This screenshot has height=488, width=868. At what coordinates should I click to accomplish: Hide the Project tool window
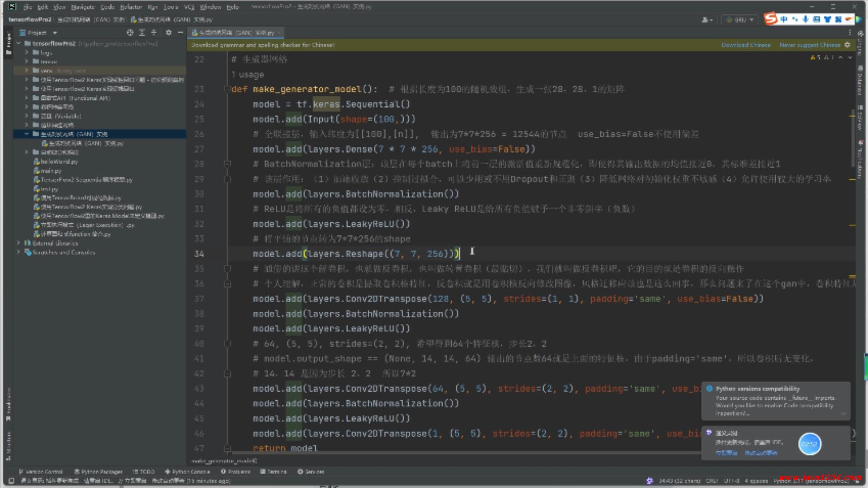180,33
